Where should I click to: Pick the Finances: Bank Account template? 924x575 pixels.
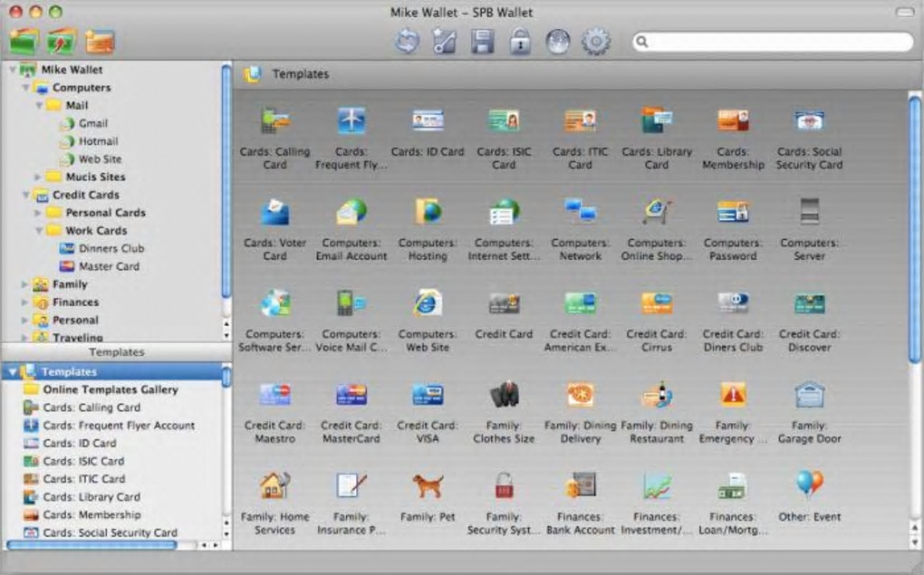coord(580,487)
